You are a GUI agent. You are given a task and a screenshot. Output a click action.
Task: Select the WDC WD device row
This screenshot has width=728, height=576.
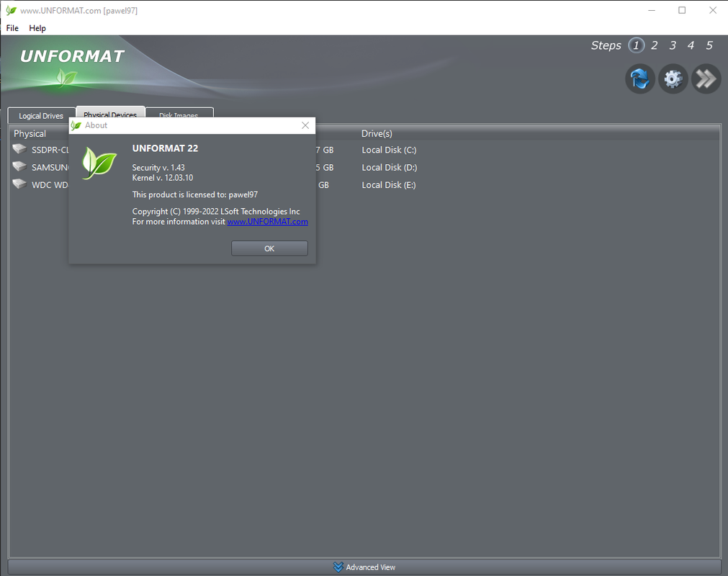pos(364,185)
